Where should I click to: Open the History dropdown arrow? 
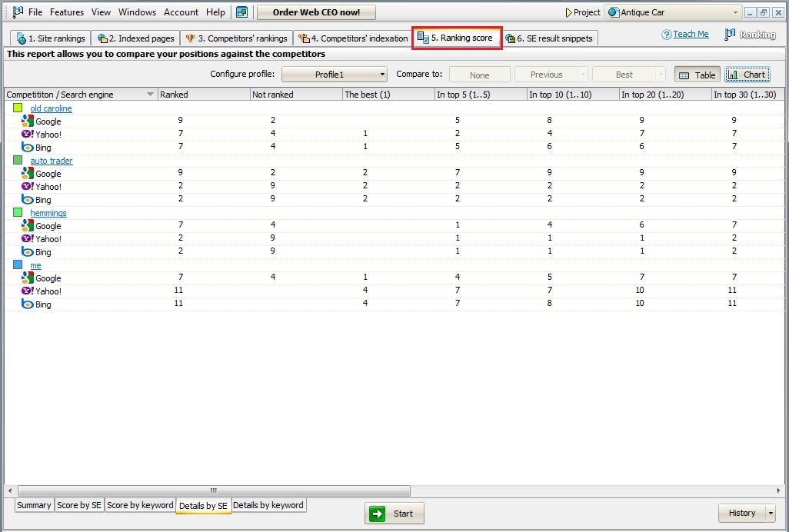pos(771,513)
